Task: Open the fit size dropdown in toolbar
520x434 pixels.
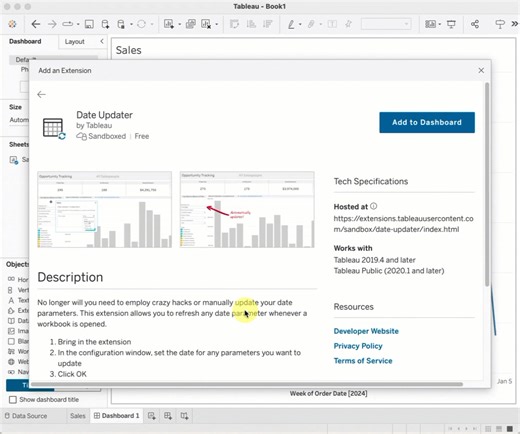Action: [386, 24]
